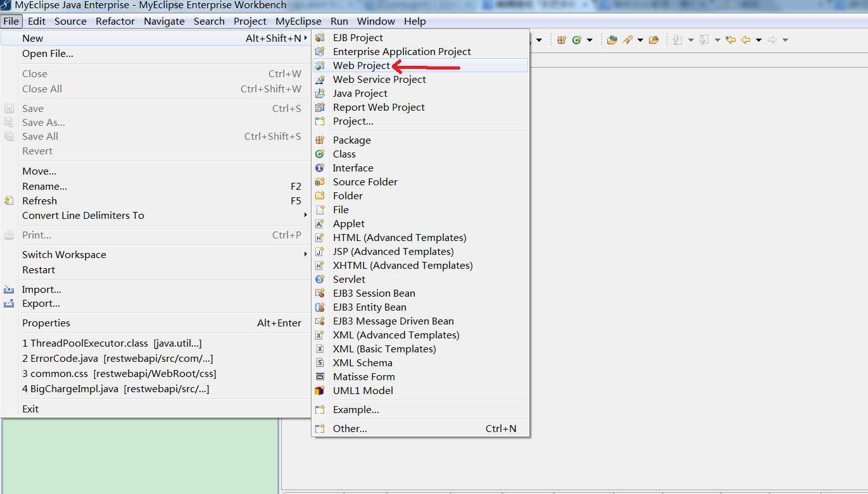Open the Search toolbar dropdown arrow
The image size is (868, 494).
(x=640, y=40)
